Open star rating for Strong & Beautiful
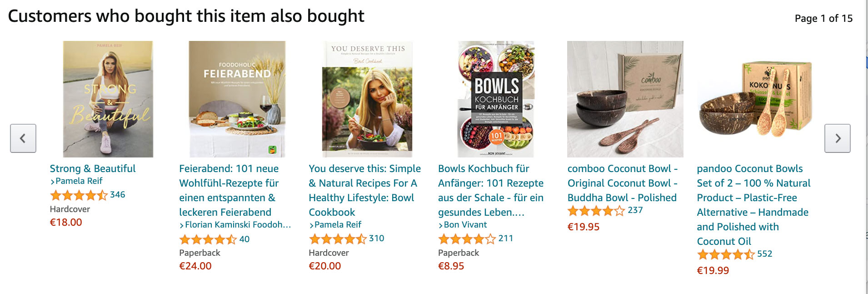 click(x=79, y=195)
